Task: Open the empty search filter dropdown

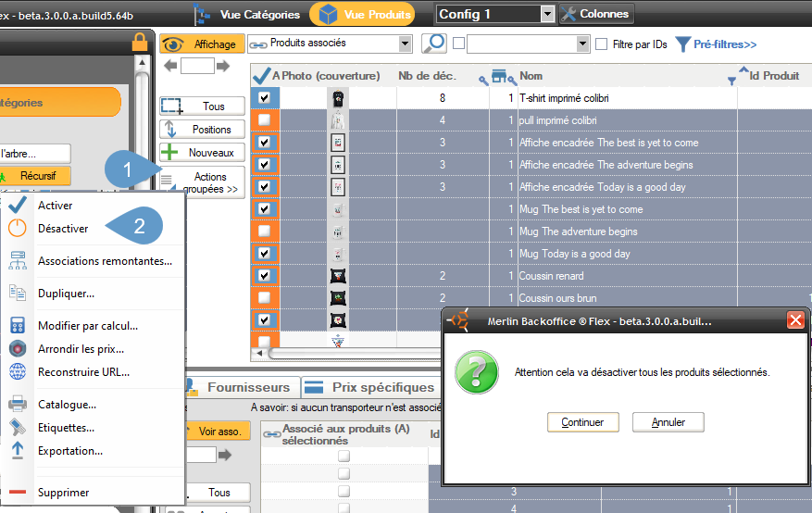Action: (x=582, y=44)
